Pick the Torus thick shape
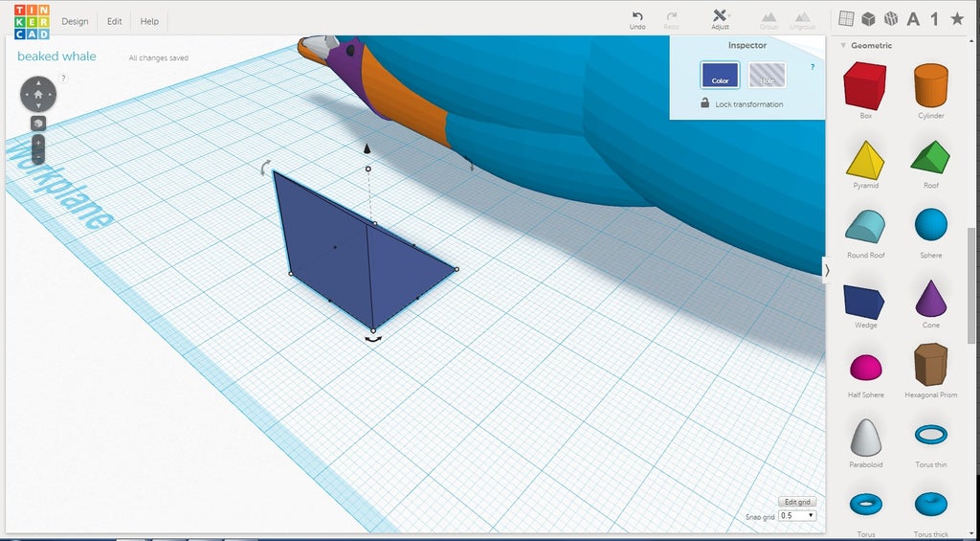The width and height of the screenshot is (980, 541). 931,504
